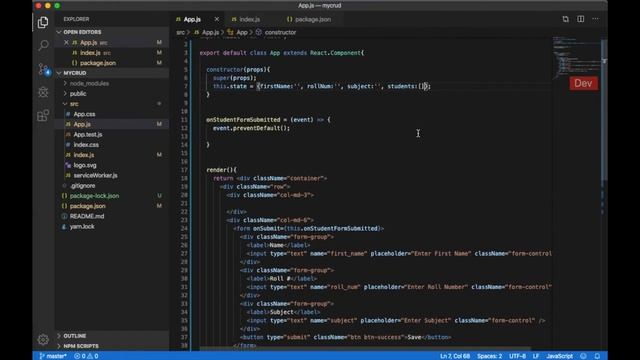The height and width of the screenshot is (360, 640).
Task: Click the code minimap preview
Action: [576, 57]
